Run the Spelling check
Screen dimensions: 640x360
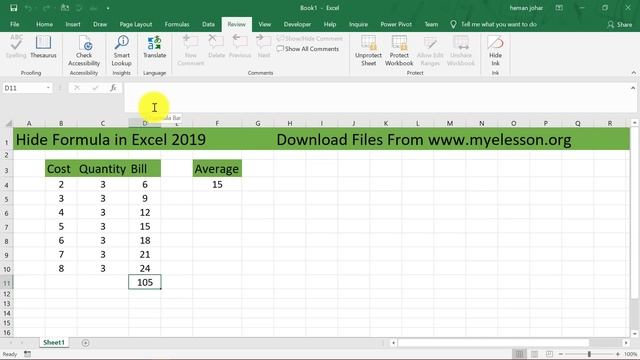(x=16, y=47)
